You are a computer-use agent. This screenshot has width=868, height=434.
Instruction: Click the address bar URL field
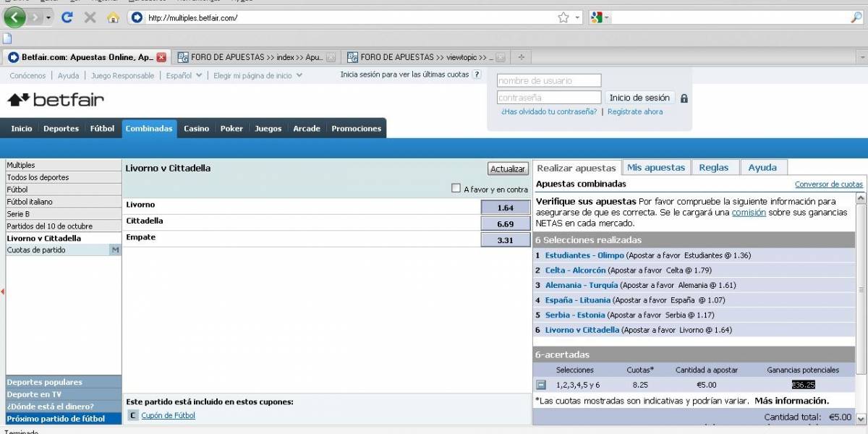351,17
